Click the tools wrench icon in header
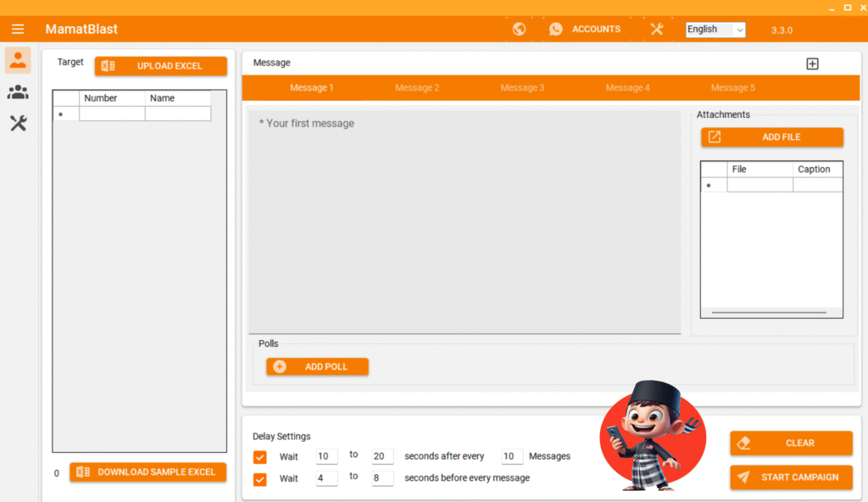Image resolution: width=868 pixels, height=502 pixels. coord(657,29)
